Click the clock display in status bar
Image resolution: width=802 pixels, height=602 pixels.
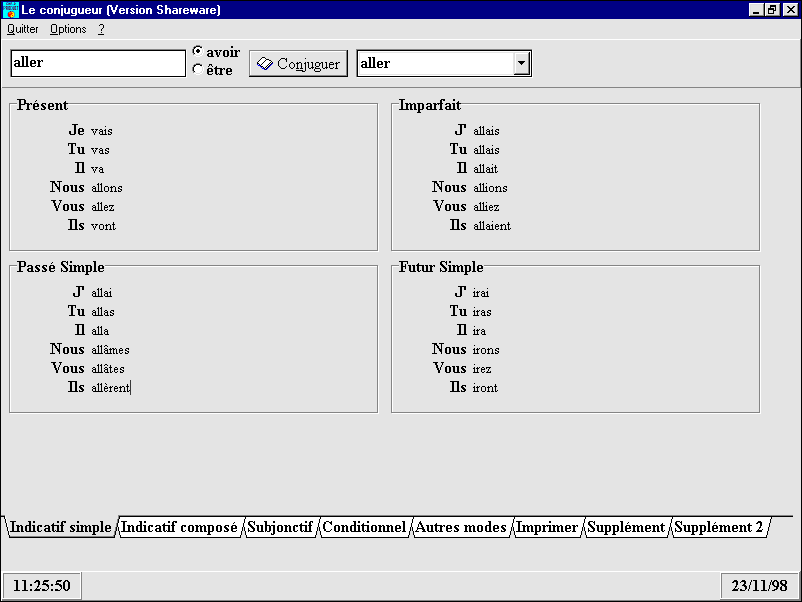(42, 586)
